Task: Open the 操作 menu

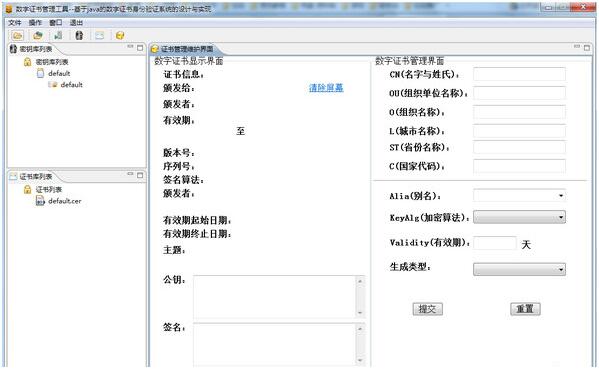Action: click(x=35, y=23)
